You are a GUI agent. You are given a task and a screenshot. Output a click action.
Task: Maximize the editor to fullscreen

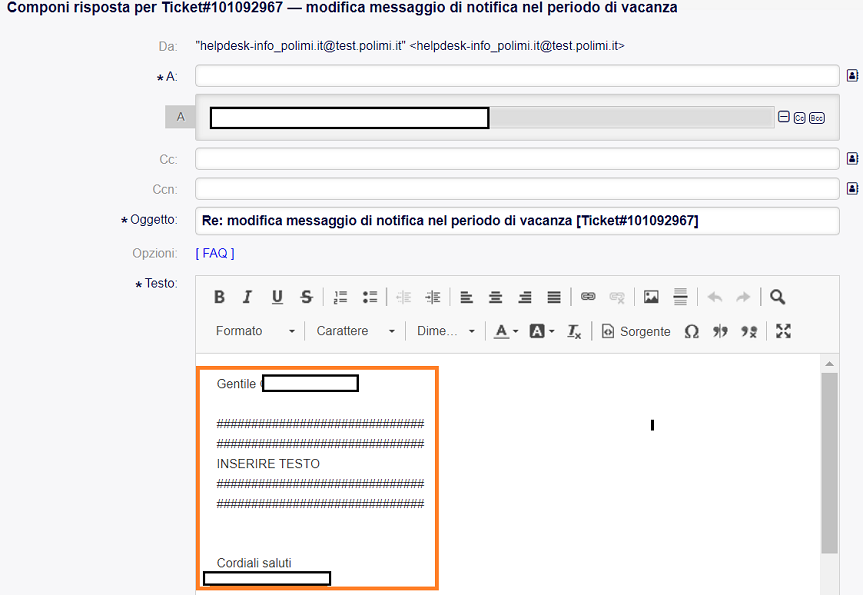point(783,331)
